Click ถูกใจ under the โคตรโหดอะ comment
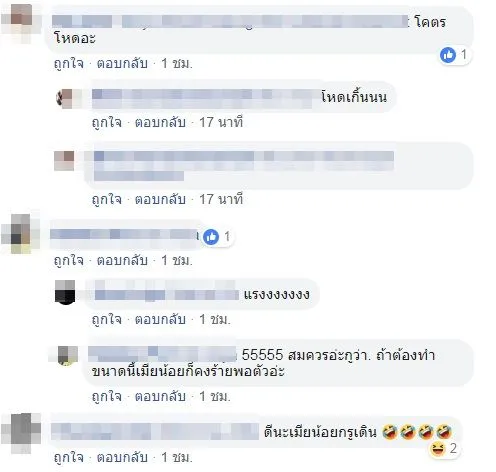This screenshot has width=496, height=472. click(69, 63)
